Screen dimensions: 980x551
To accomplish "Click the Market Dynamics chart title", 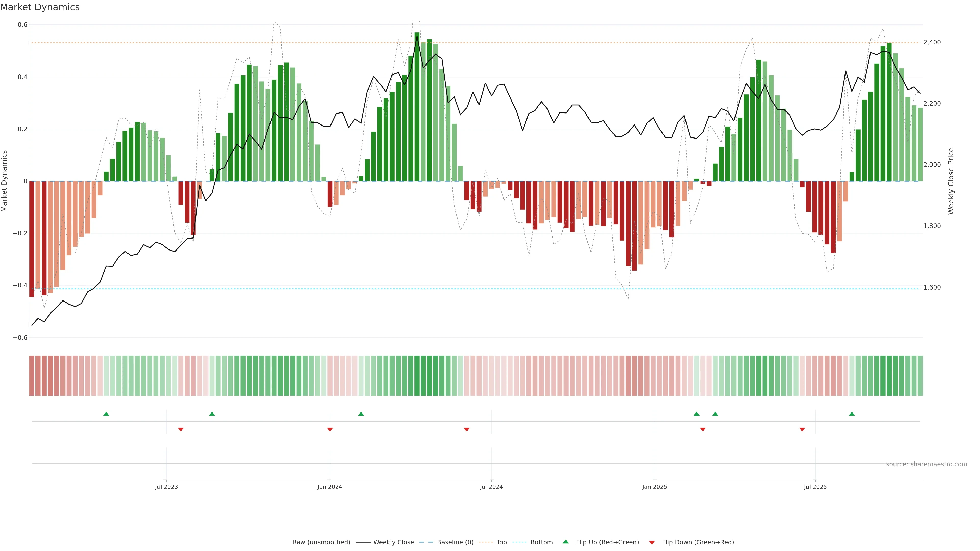I will pyautogui.click(x=40, y=7).
